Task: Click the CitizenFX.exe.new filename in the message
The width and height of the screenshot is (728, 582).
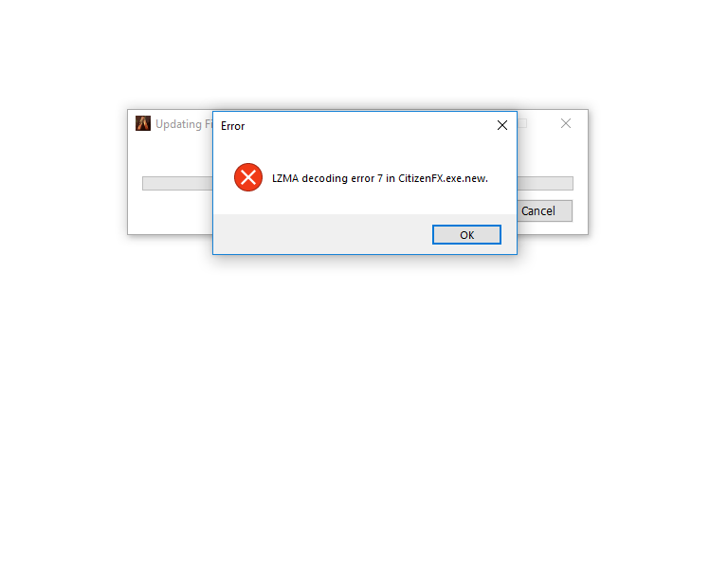Action: 443,179
